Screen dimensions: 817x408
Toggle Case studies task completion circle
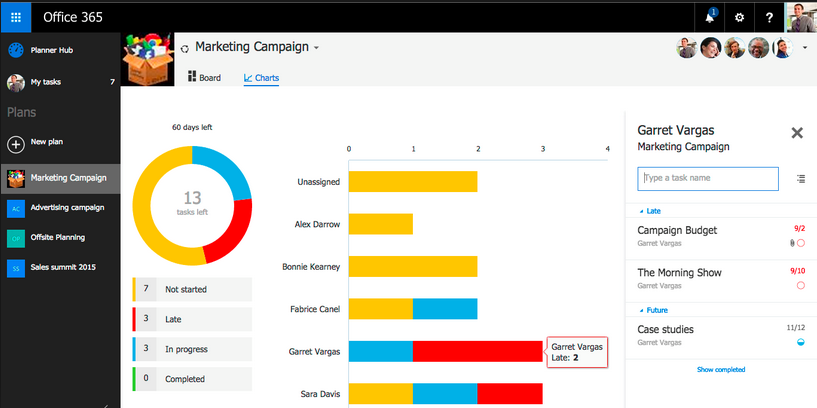[x=801, y=341]
